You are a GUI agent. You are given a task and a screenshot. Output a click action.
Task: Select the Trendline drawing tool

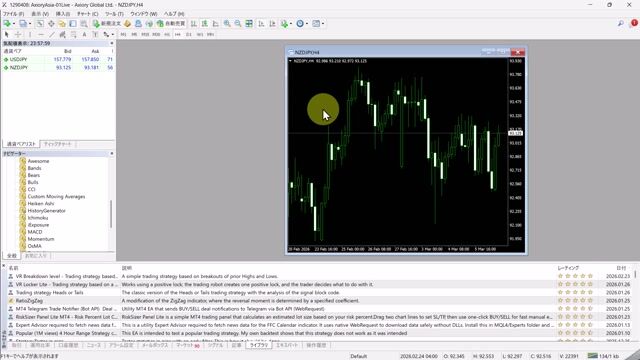(51, 35)
